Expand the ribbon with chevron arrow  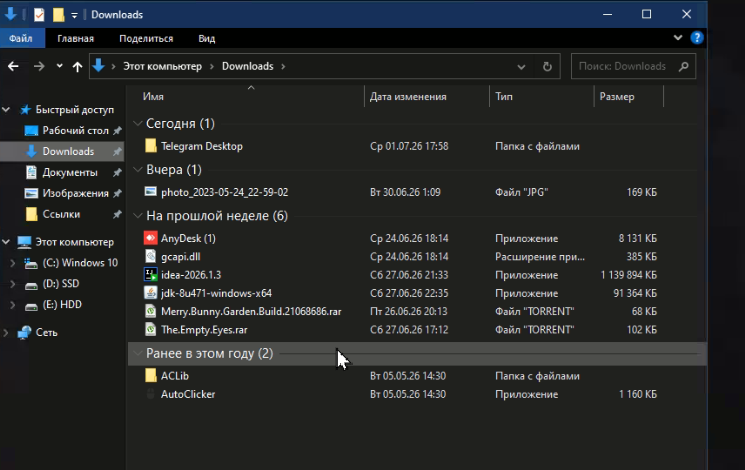678,38
